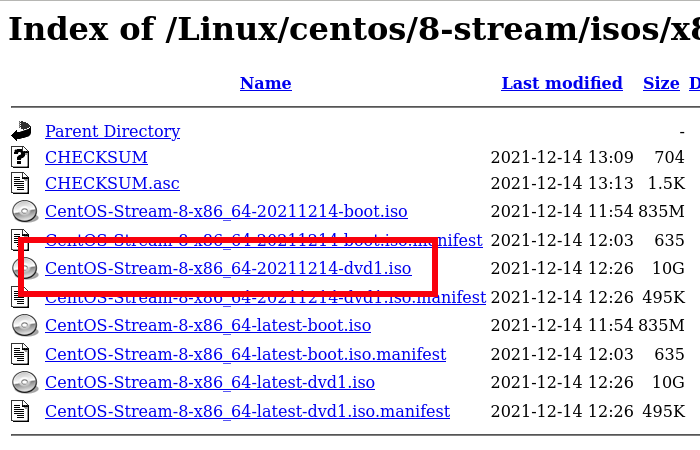Sort listing by Last modified header
The image size is (700, 450).
(x=562, y=83)
